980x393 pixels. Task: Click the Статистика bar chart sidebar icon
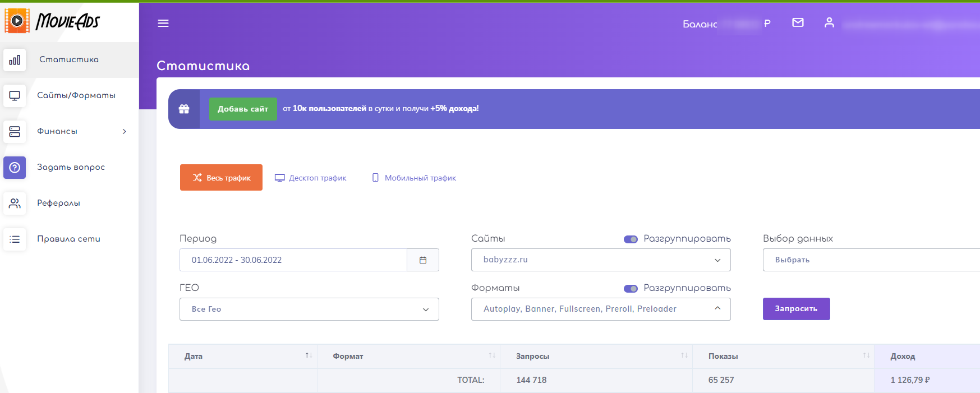tap(15, 60)
